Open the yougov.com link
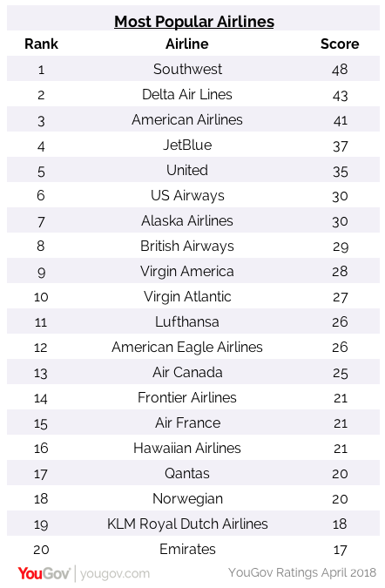This screenshot has height=588, width=385. click(x=115, y=574)
